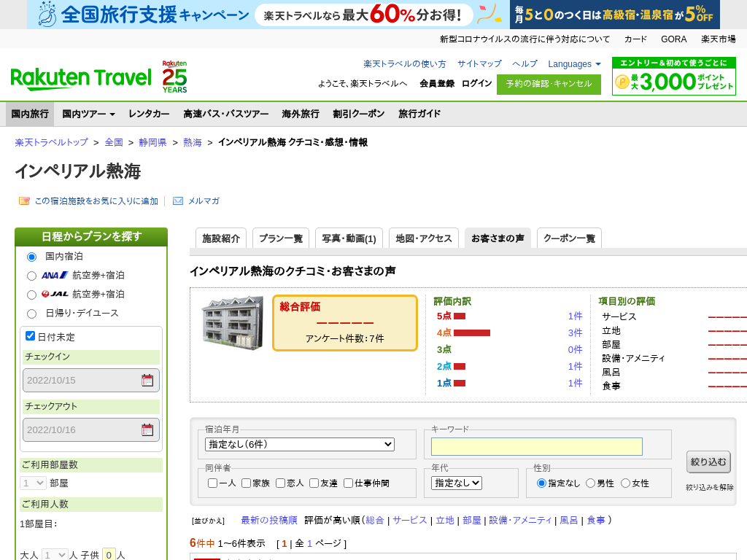Click the mail icon beside メルマガ
Viewport: 747px width, 560px height.
[x=178, y=201]
